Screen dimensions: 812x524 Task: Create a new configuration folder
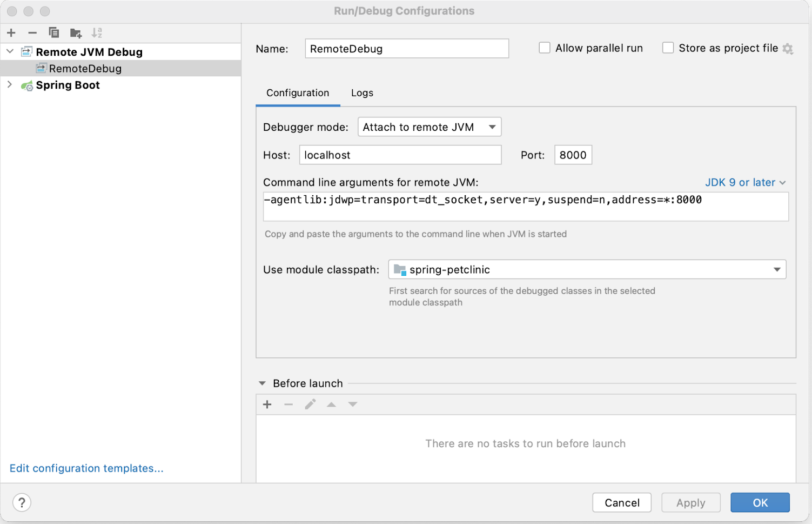point(75,32)
